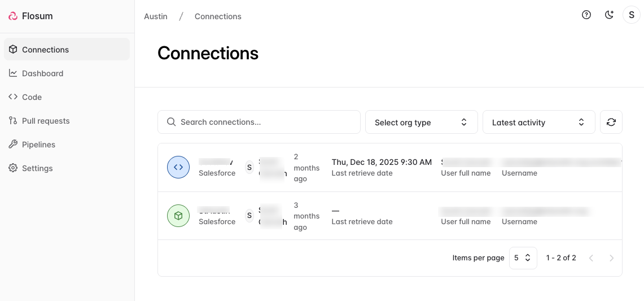Click the green cube connection icon

tap(178, 216)
